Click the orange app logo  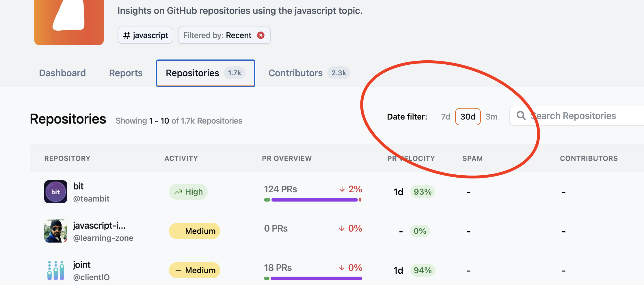coord(69,20)
